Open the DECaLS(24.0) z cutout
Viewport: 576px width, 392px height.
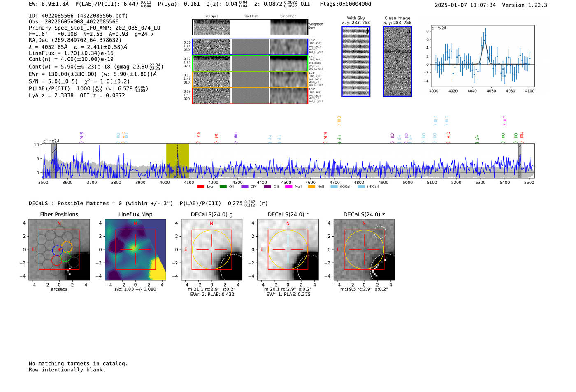click(x=364, y=250)
